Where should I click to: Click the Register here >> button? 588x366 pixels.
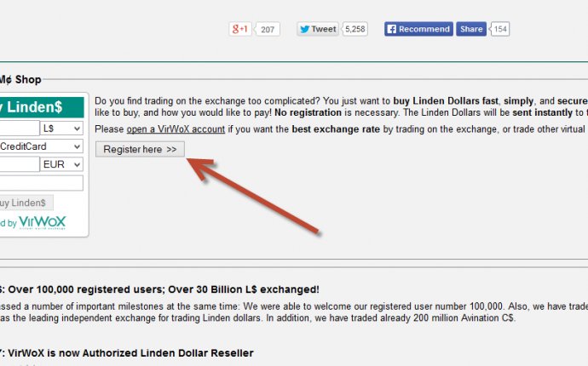(140, 149)
